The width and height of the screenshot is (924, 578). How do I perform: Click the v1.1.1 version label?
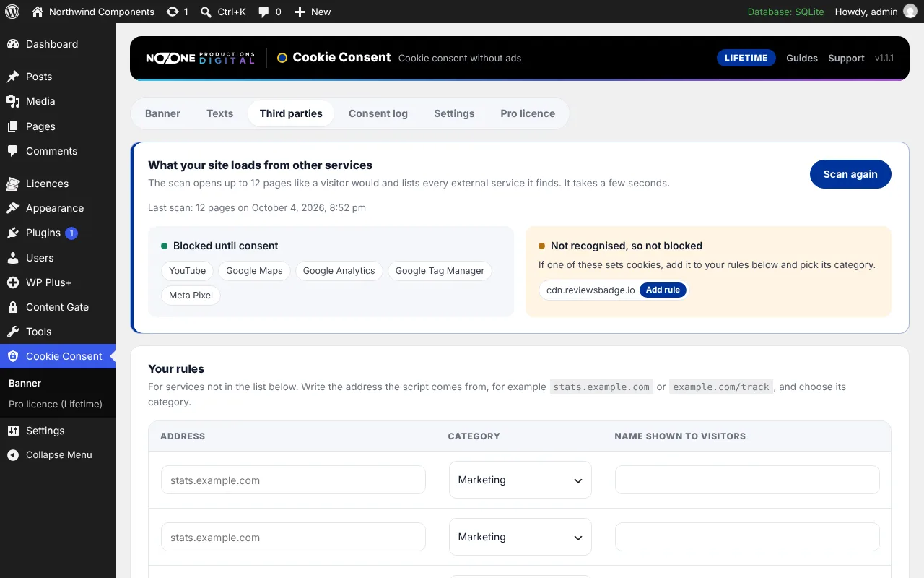884,58
